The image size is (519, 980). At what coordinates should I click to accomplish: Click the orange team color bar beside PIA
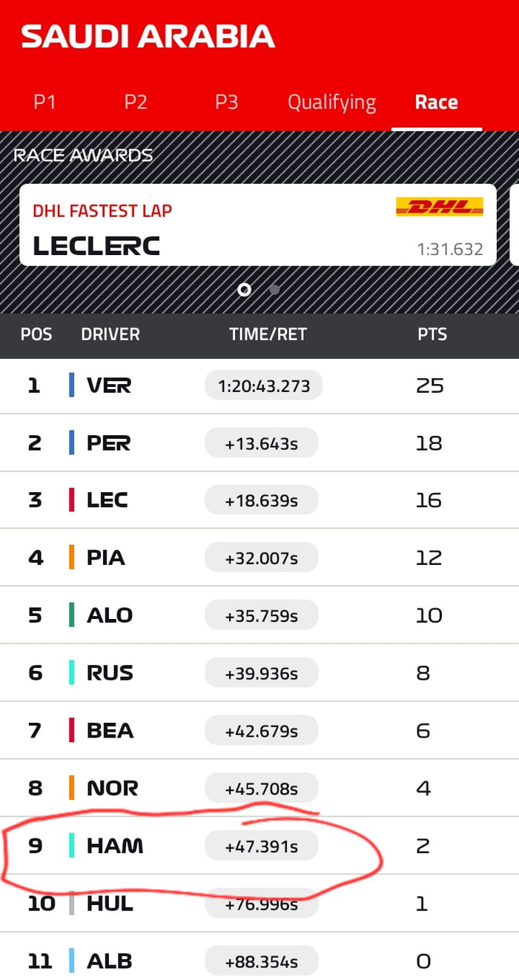[x=71, y=557]
